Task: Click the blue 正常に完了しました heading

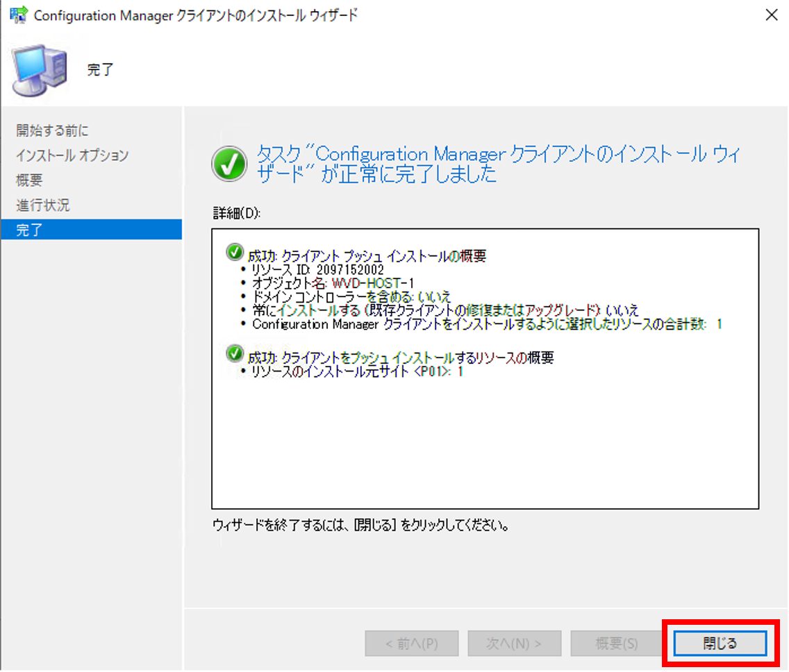Action: tap(498, 164)
